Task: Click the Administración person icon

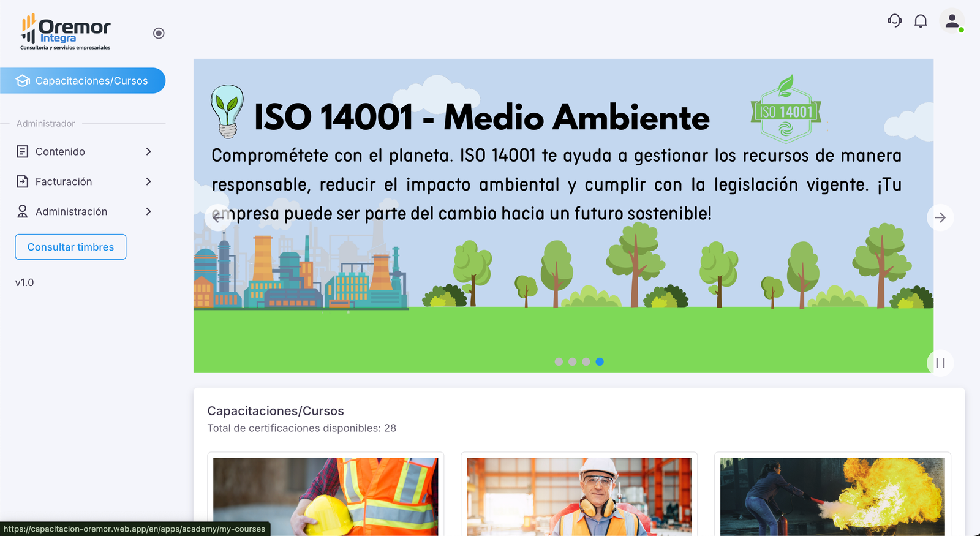Action: click(x=23, y=211)
